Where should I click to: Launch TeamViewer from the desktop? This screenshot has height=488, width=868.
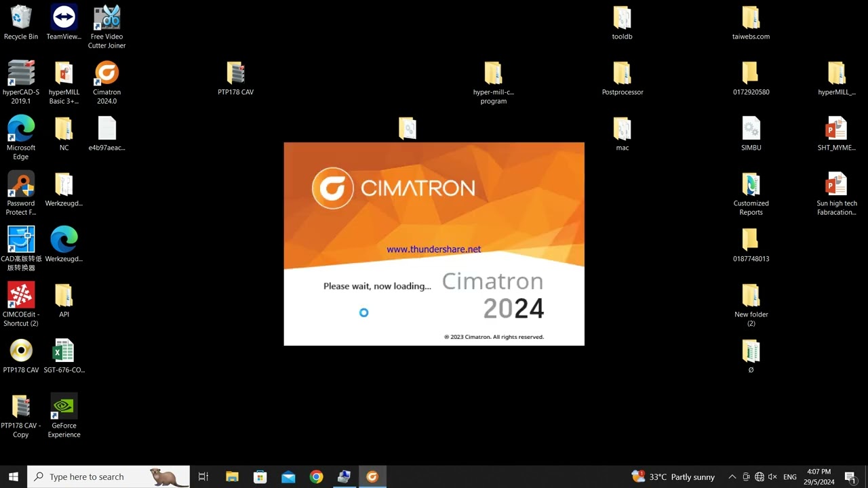[64, 22]
